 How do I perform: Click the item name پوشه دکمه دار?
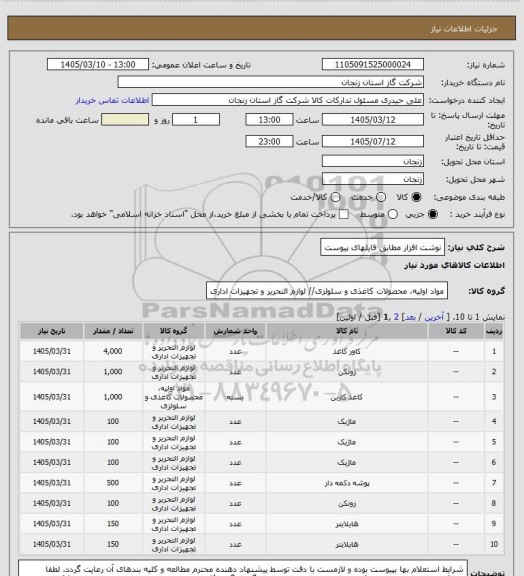click(347, 483)
